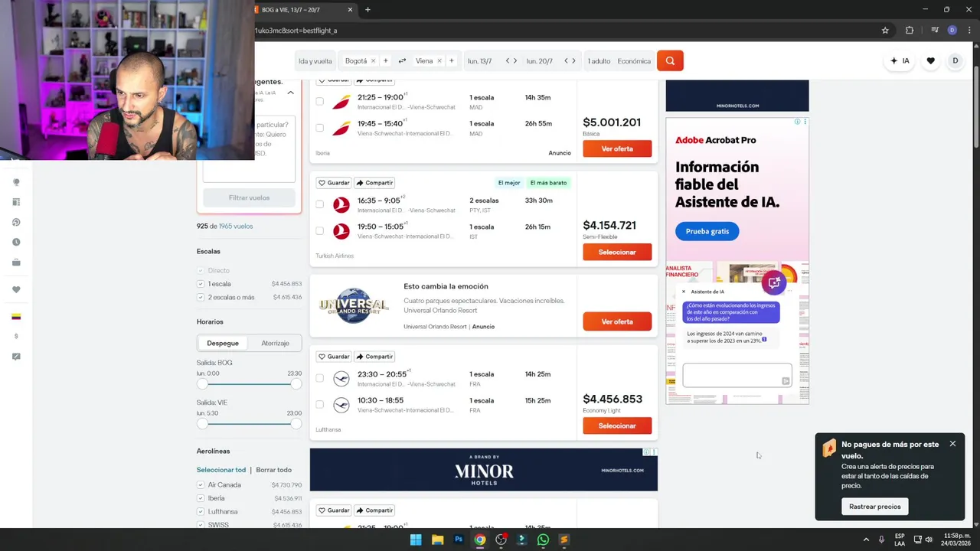The height and width of the screenshot is (551, 980).
Task: Open Photoshop from taskbar
Action: point(459,540)
